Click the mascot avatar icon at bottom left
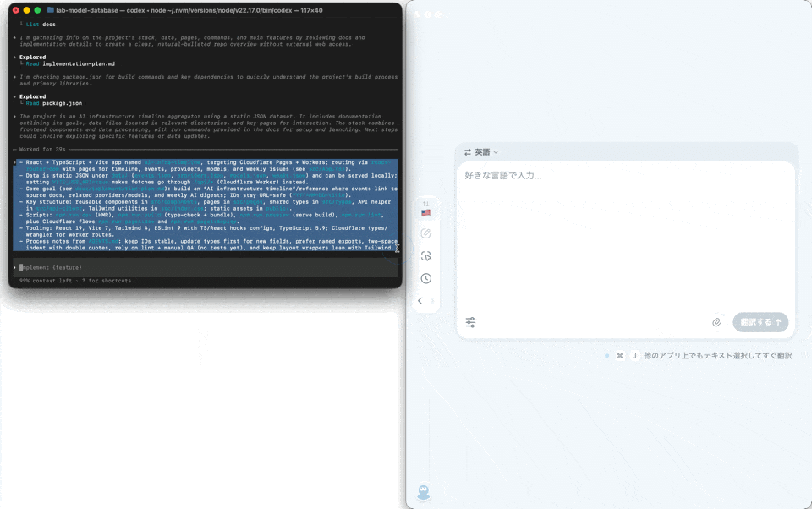The image size is (812, 509). (x=424, y=493)
